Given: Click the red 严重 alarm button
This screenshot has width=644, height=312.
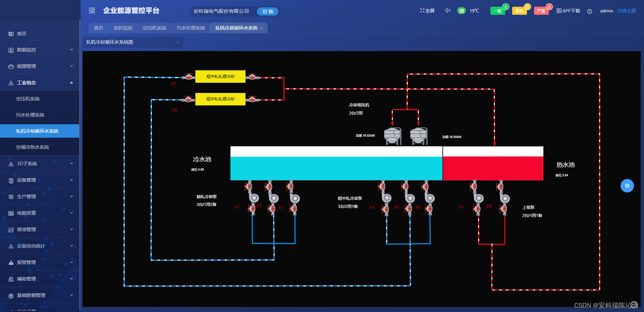Looking at the screenshot, I should click(541, 11).
